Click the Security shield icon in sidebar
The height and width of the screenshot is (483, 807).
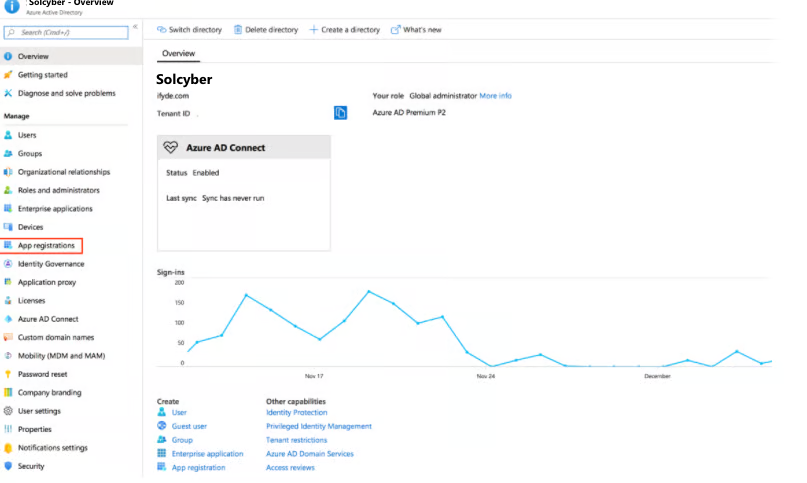(x=8, y=466)
